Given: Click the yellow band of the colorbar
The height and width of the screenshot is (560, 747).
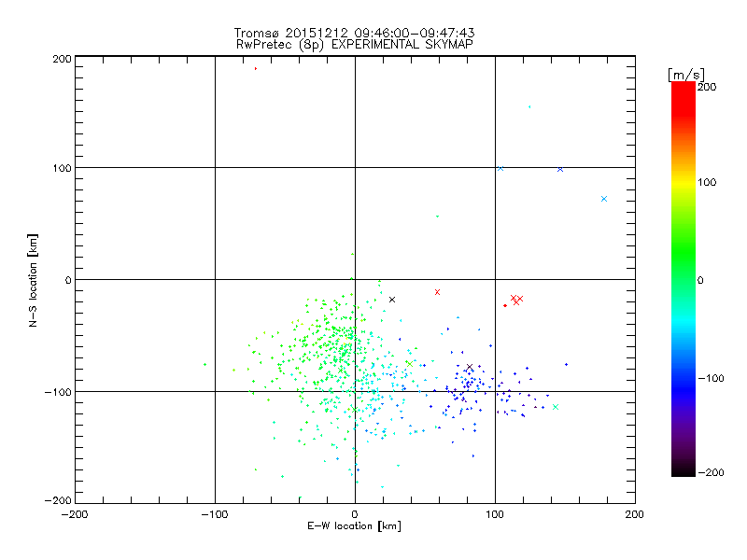Looking at the screenshot, I should point(684,182).
